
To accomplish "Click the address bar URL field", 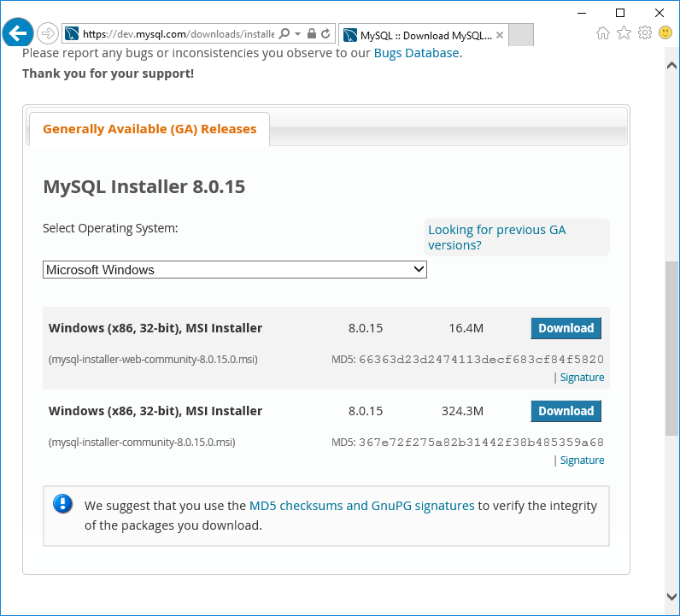I will pos(179,34).
